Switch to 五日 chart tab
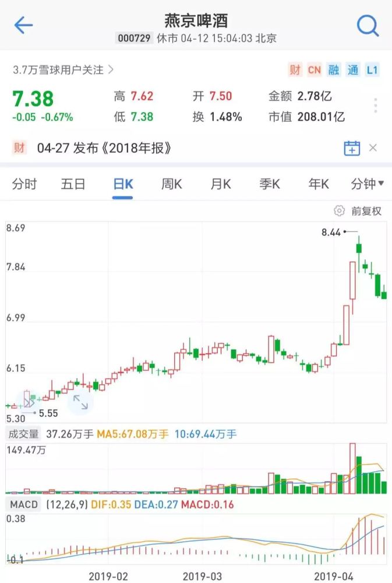 (73, 184)
